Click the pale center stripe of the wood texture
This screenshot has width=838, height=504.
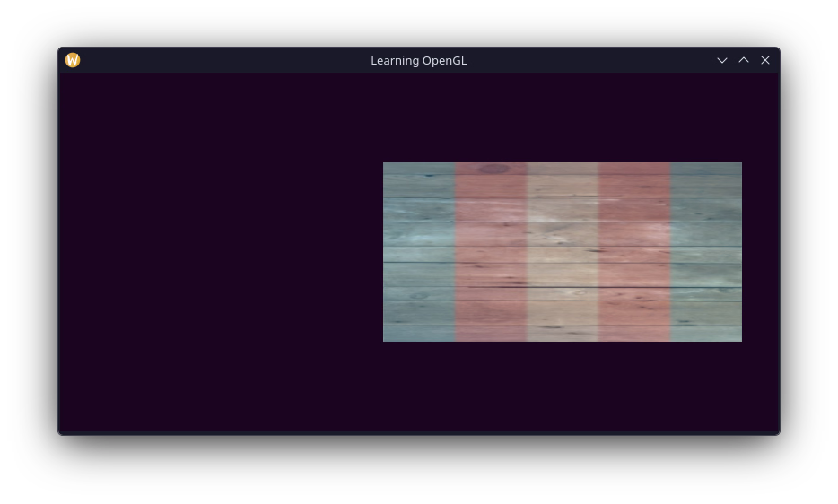coord(563,252)
